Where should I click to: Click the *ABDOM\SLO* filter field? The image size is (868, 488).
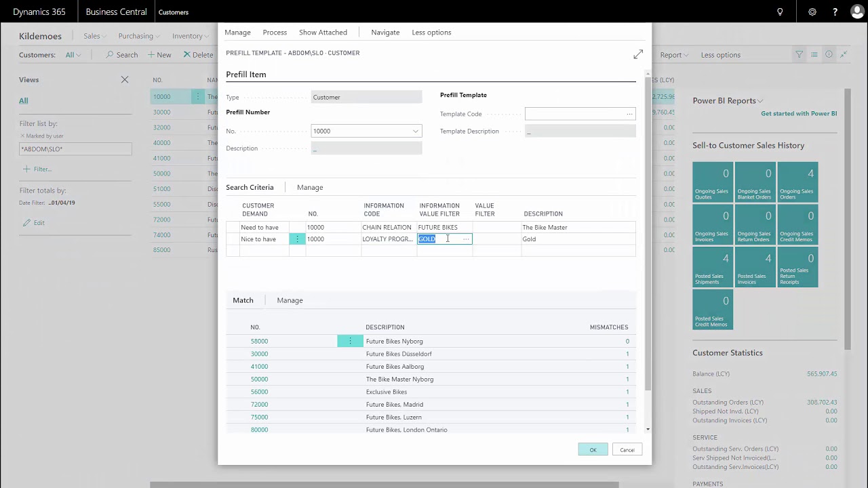click(75, 149)
